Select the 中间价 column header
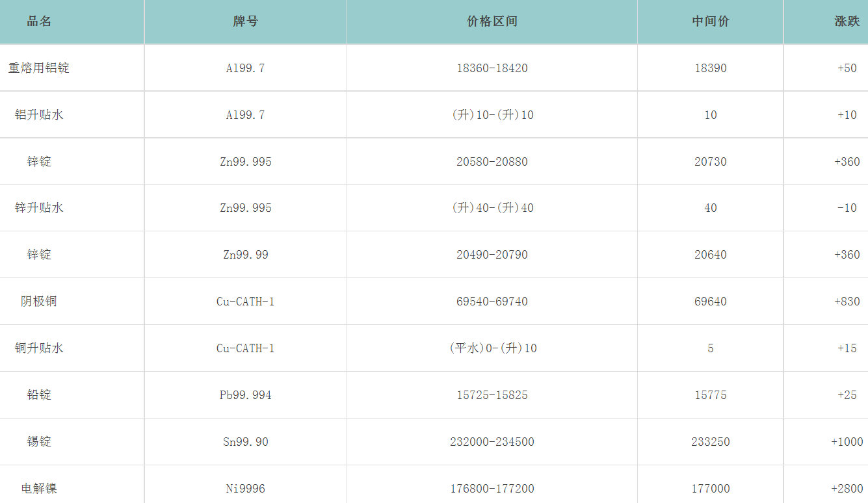868x503 pixels. pos(710,21)
